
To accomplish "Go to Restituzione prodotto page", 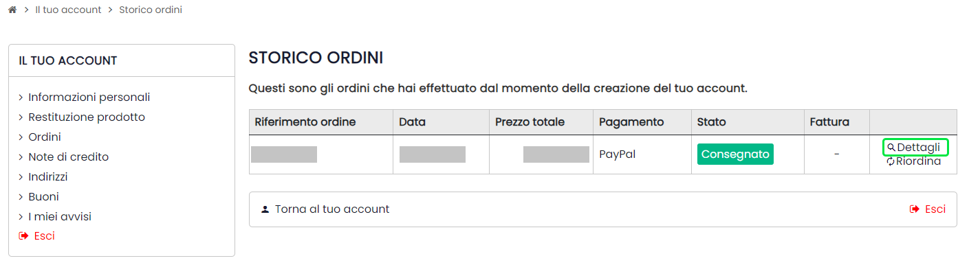I will tap(87, 117).
